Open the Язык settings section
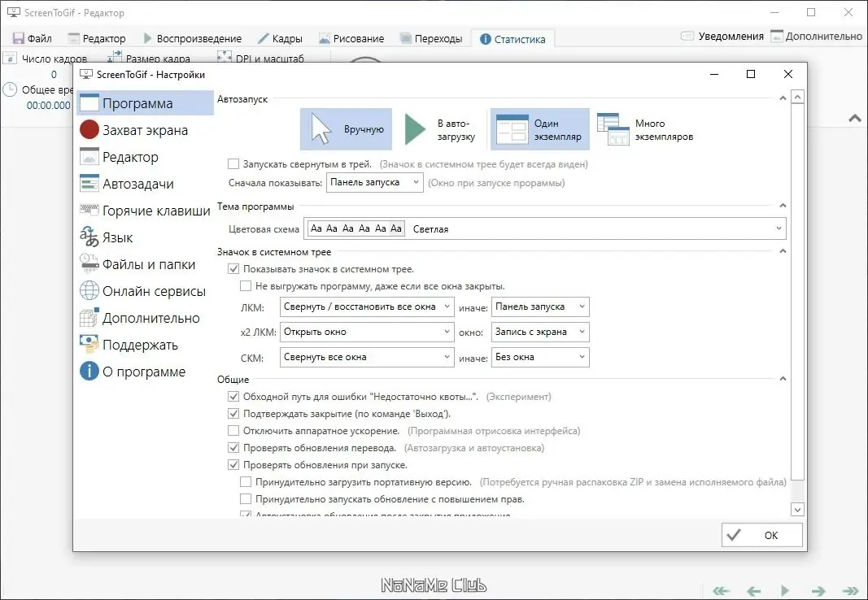Viewport: 868px width, 600px height. (x=145, y=237)
